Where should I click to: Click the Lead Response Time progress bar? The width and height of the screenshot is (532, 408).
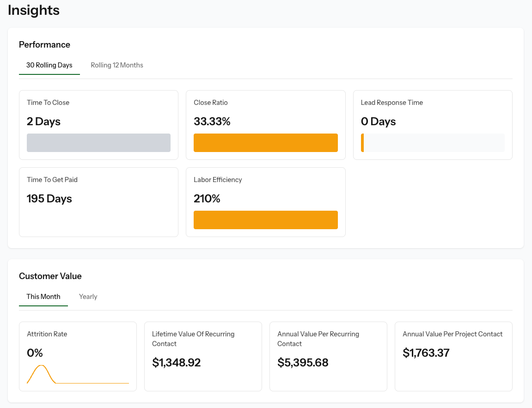pos(433,143)
